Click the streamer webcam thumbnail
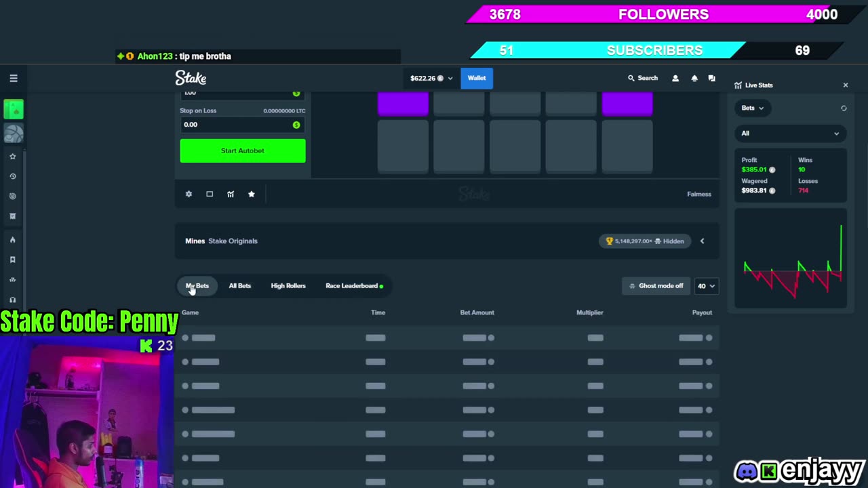The height and width of the screenshot is (488, 868). click(87, 412)
